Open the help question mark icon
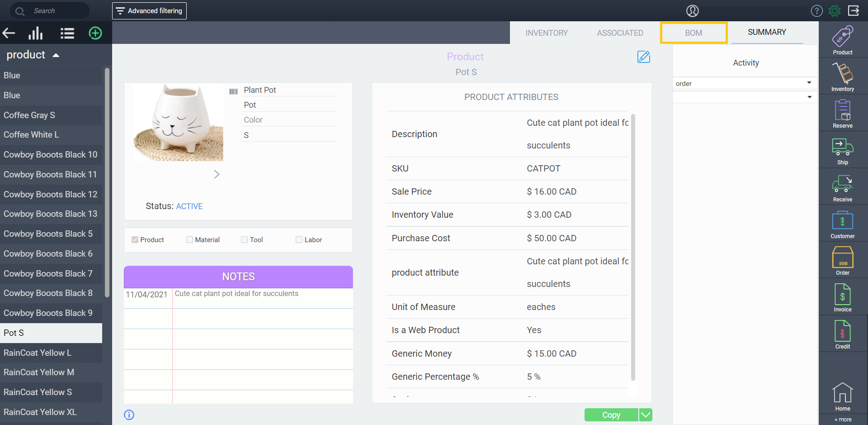The image size is (868, 425). tap(816, 11)
